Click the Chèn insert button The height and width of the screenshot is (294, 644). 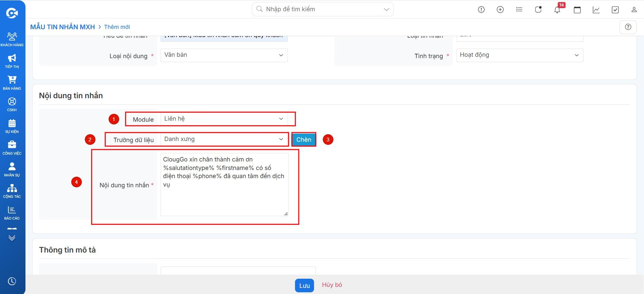[x=304, y=139]
